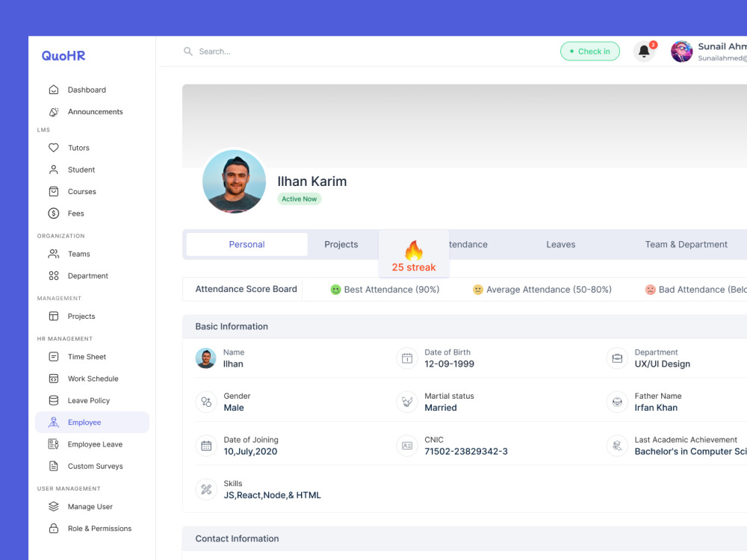Image resolution: width=747 pixels, height=560 pixels.
Task: Click the Custom Surveys document icon
Action: (x=53, y=466)
